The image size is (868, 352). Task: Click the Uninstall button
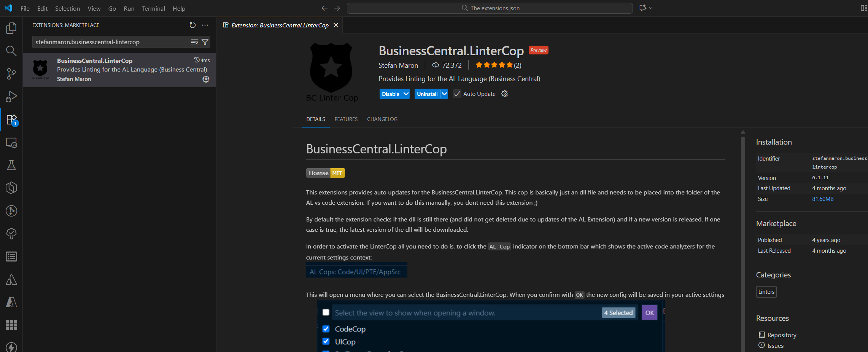pos(427,94)
